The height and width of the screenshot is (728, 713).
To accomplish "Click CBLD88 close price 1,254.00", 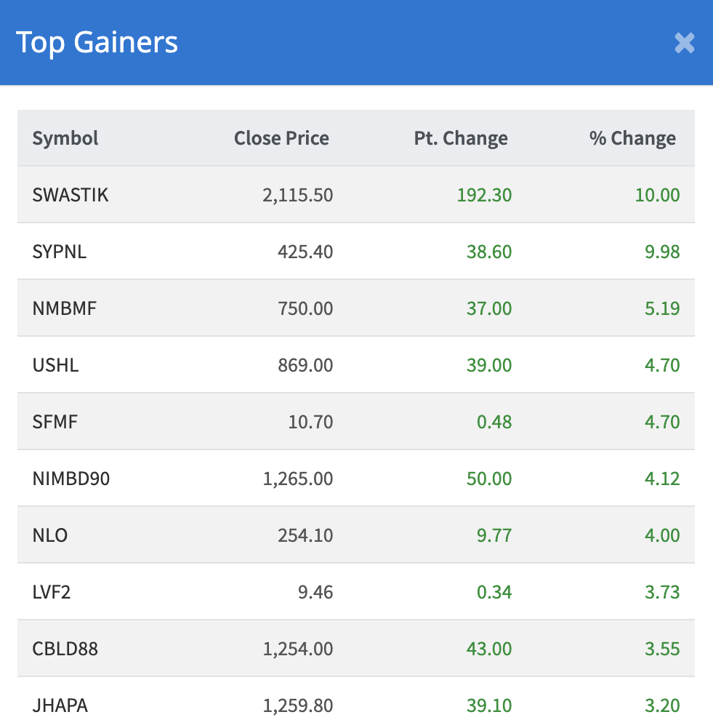I will point(298,649).
